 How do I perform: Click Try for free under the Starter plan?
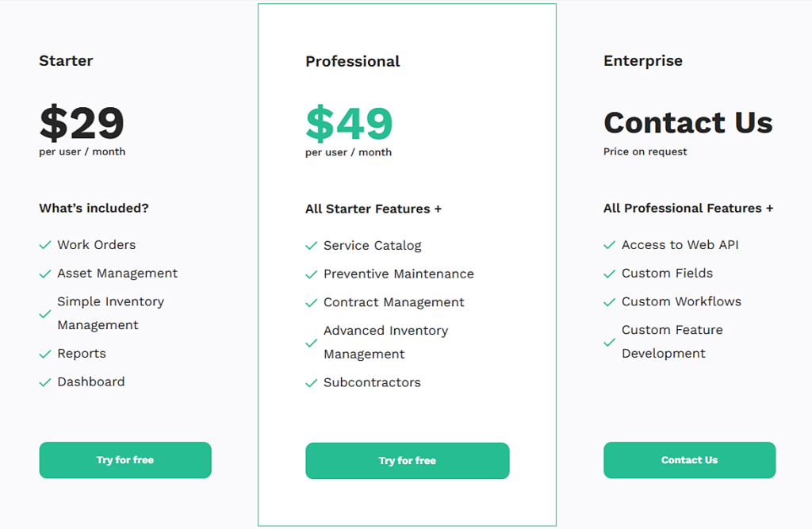tap(124, 460)
